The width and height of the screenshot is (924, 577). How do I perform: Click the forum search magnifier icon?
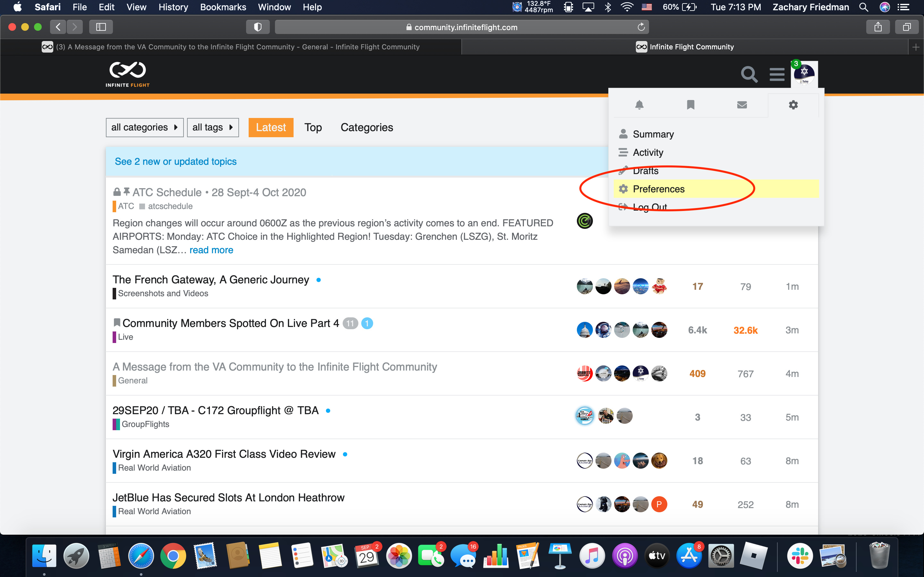click(x=749, y=74)
